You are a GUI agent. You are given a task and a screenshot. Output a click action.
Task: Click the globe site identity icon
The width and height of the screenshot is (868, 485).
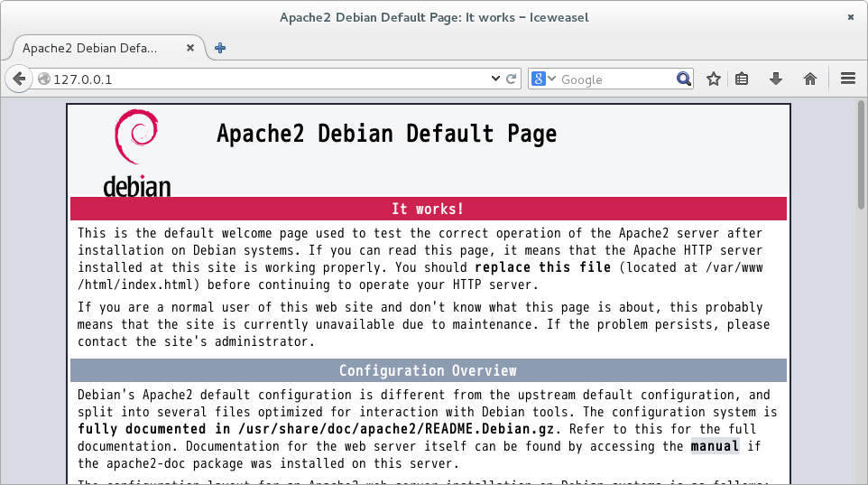(44, 79)
